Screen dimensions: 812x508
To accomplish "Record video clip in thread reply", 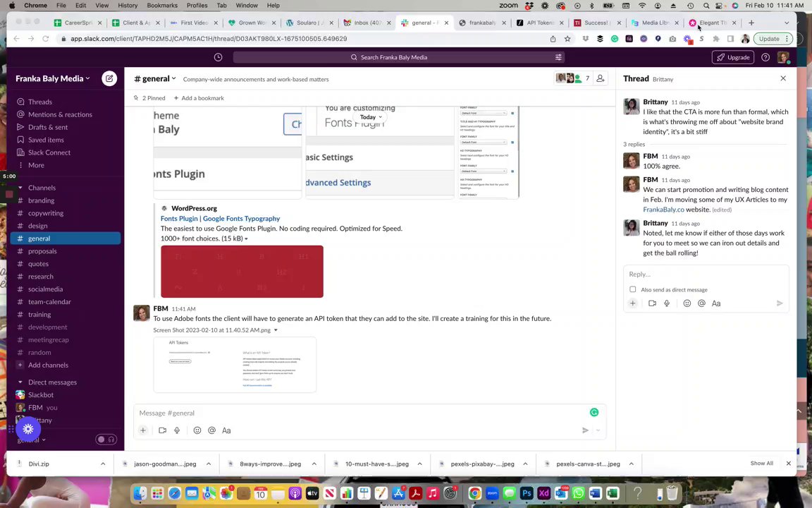I will click(652, 303).
